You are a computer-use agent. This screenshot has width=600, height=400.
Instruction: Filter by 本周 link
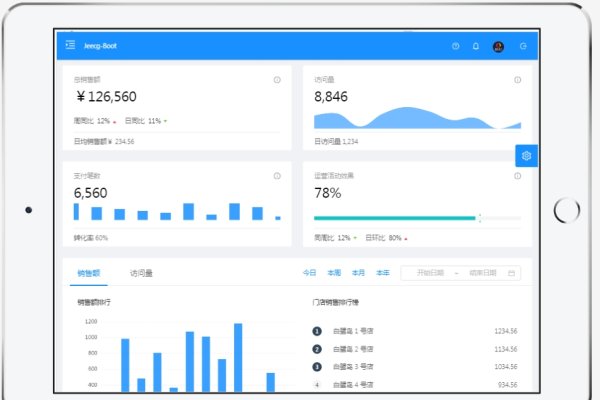click(x=334, y=273)
